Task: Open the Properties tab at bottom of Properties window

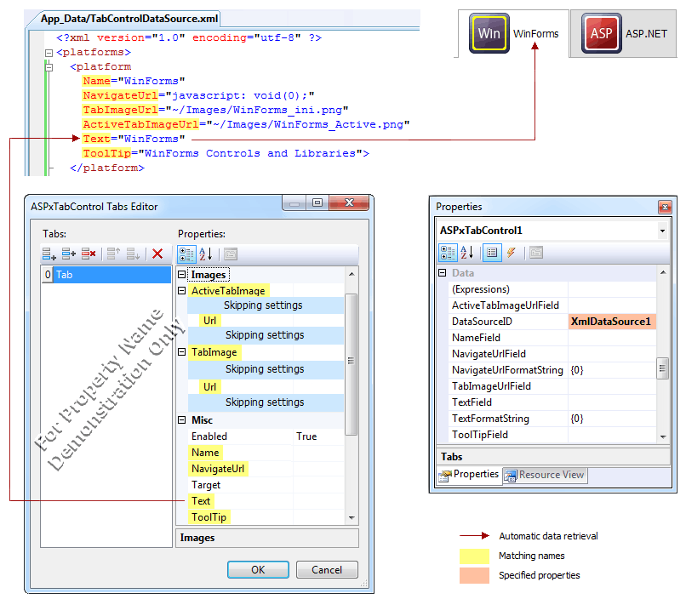Action: pos(469,475)
